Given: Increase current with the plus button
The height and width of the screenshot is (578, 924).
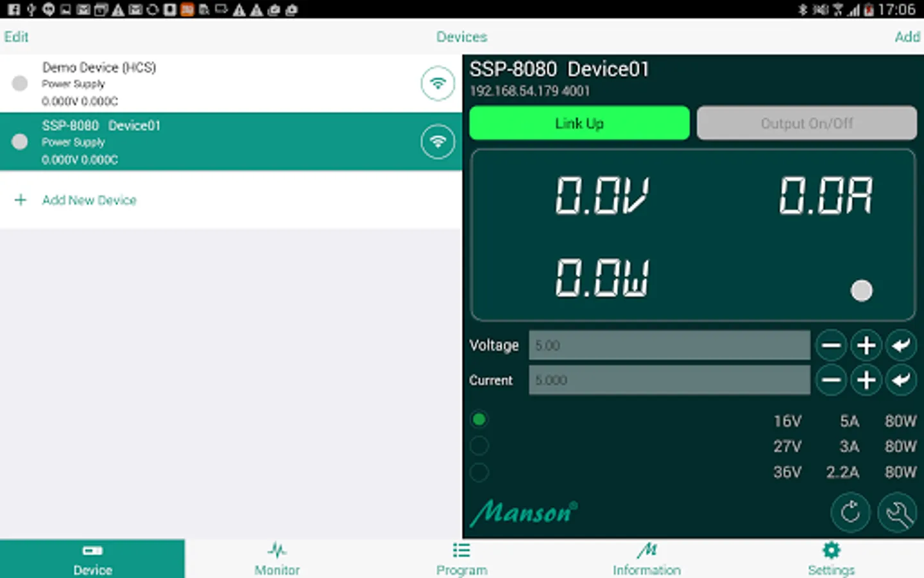Looking at the screenshot, I should coord(866,380).
